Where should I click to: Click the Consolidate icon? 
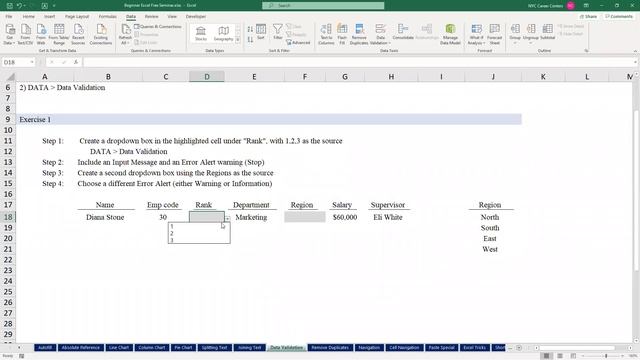pyautogui.click(x=403, y=32)
